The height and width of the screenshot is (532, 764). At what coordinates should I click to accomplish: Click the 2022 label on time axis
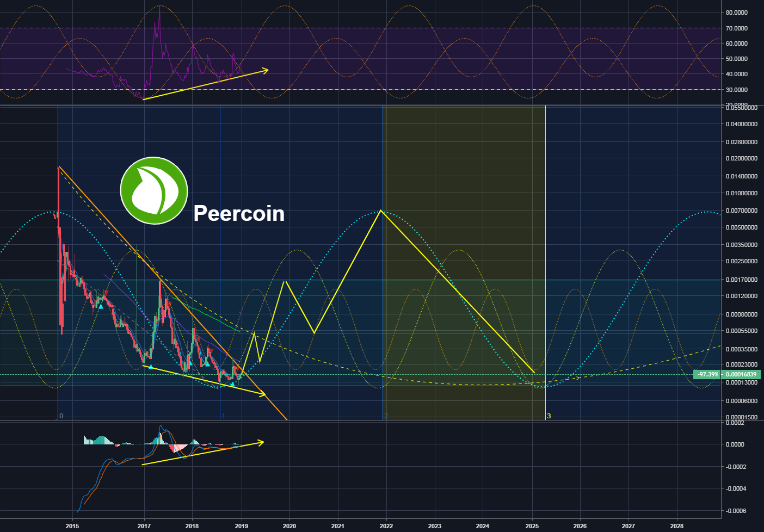(386, 526)
